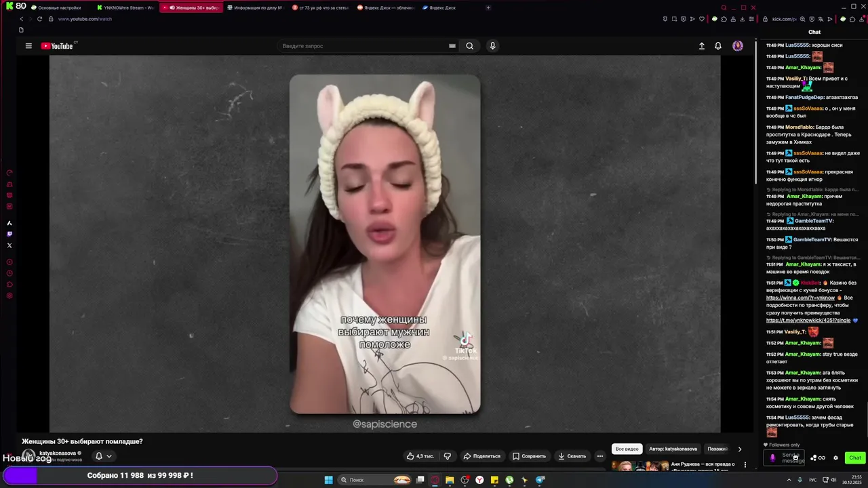Viewport: 868px width, 488px height.
Task: Open the t.me/ynknowkick link in chat
Action: click(x=808, y=320)
